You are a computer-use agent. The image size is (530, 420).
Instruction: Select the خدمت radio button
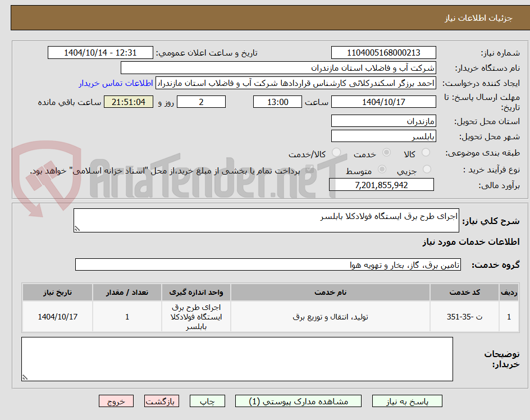click(x=386, y=153)
